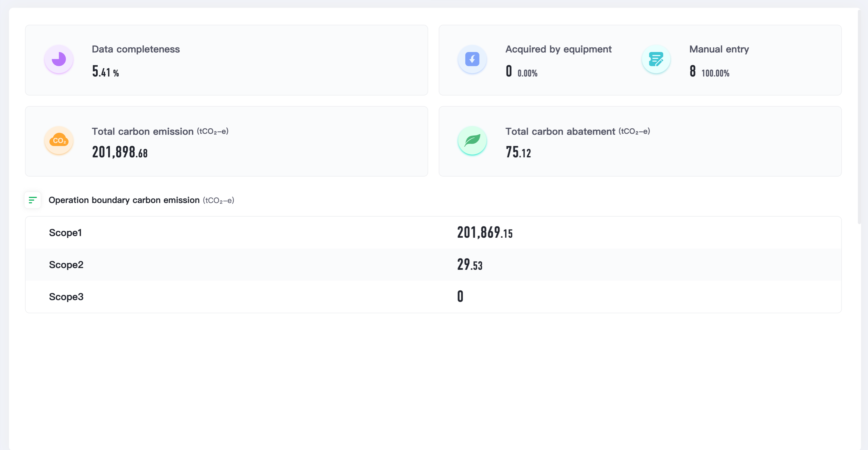Click the 201,898.68 total emission value
The height and width of the screenshot is (450, 868).
click(120, 152)
